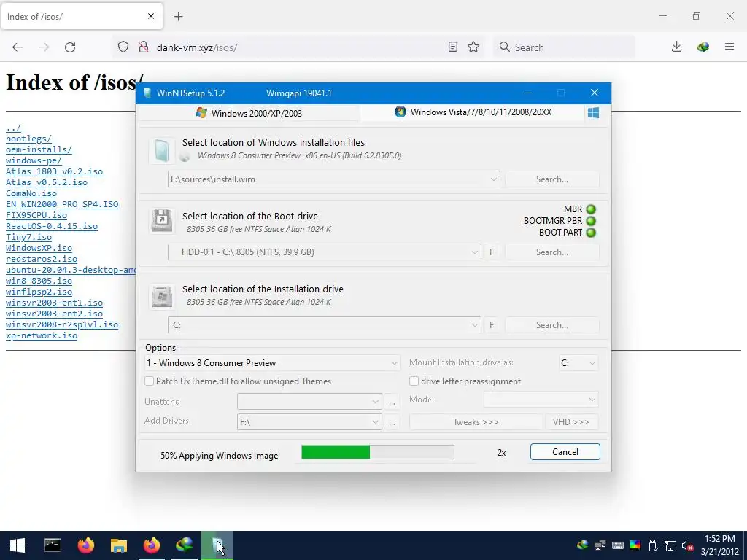Click the Safely Remove Hardware tray icon
This screenshot has height=560, width=747.
click(653, 545)
